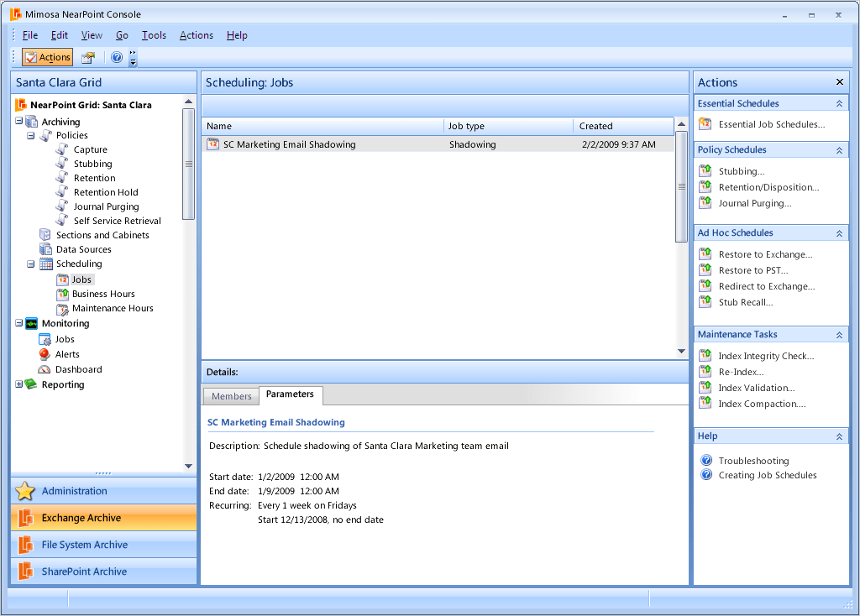The image size is (860, 616).
Task: Select the Stubbing policy icon in tree
Action: pos(62,164)
